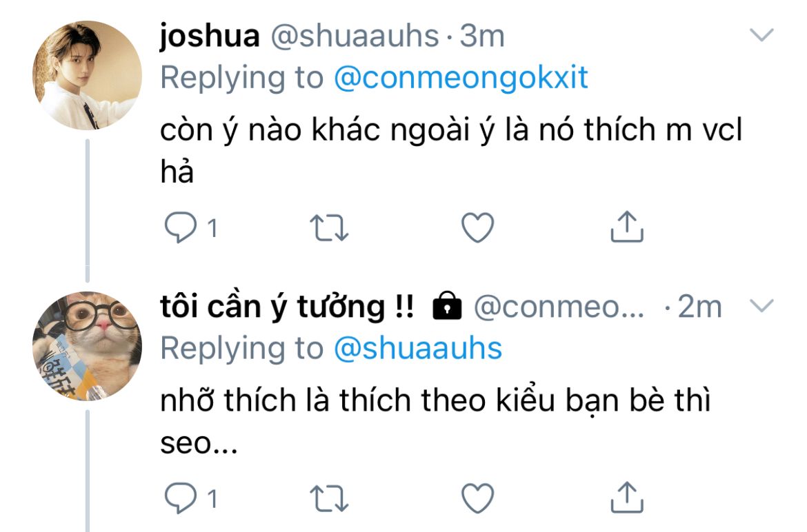
Task: Retweet joshua's tweet
Action: [330, 227]
